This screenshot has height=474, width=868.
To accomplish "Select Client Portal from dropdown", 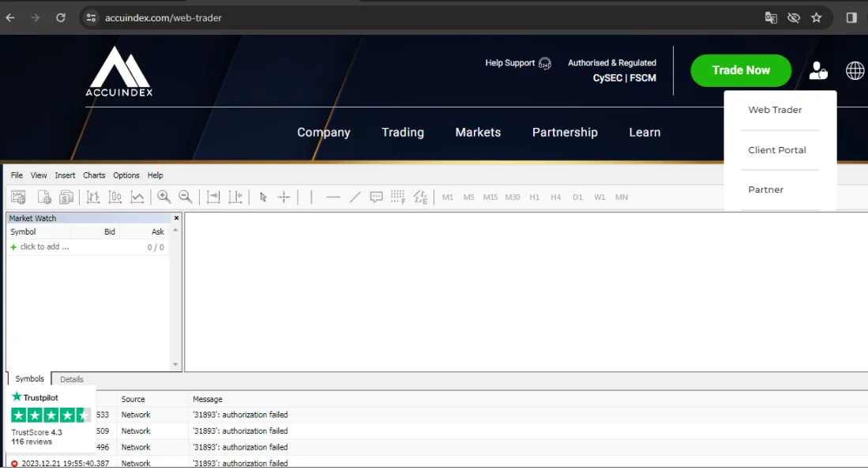I will coord(777,150).
